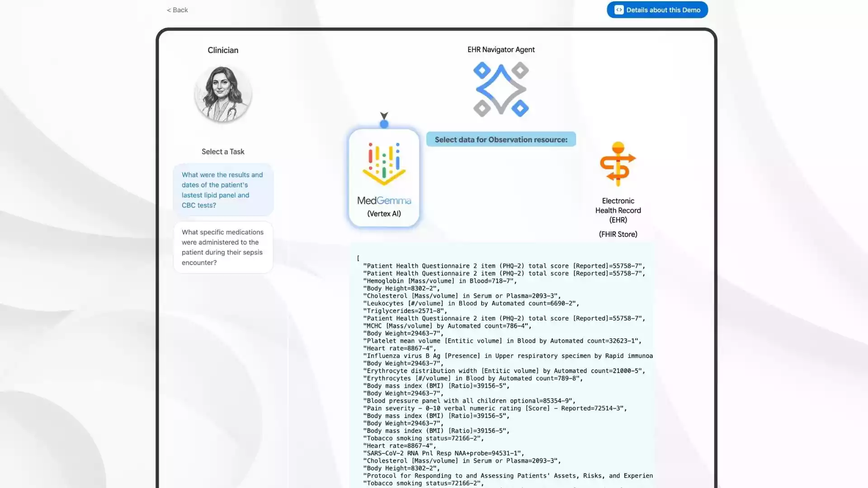868x488 pixels.
Task: Open Details about this Demo
Action: 657,10
